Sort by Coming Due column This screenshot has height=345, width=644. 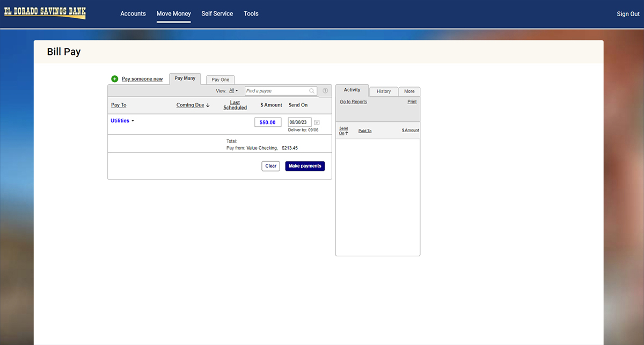tap(193, 105)
